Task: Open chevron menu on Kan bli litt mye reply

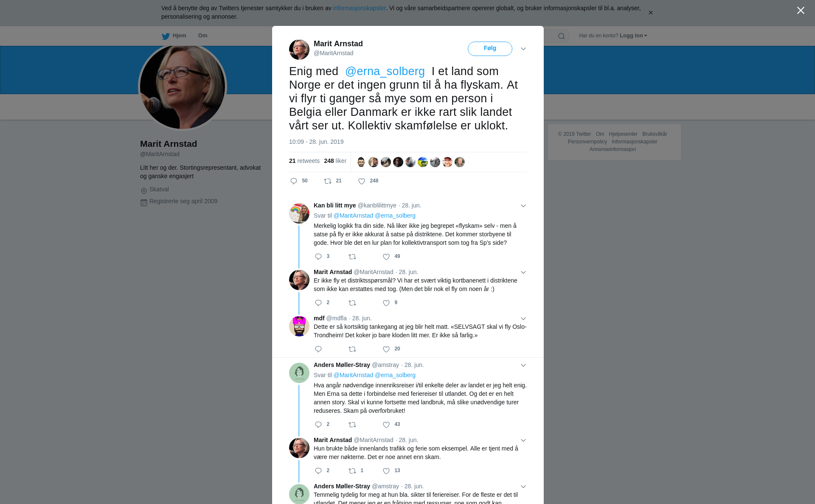Action: point(523,206)
